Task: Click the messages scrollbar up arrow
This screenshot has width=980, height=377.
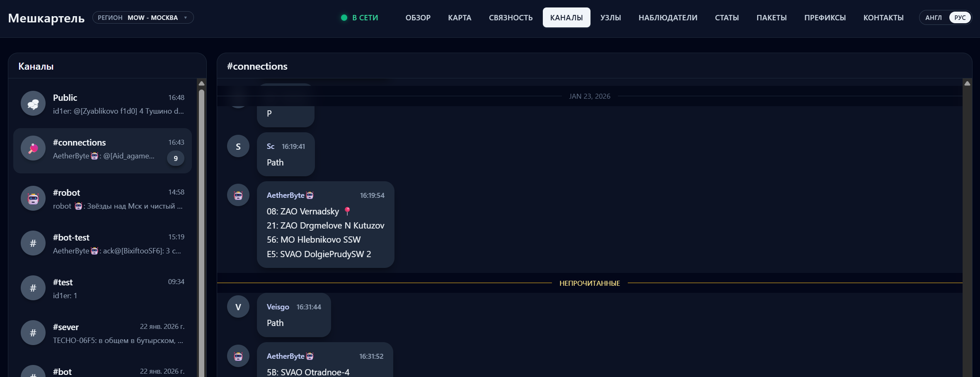Action: pos(967,83)
